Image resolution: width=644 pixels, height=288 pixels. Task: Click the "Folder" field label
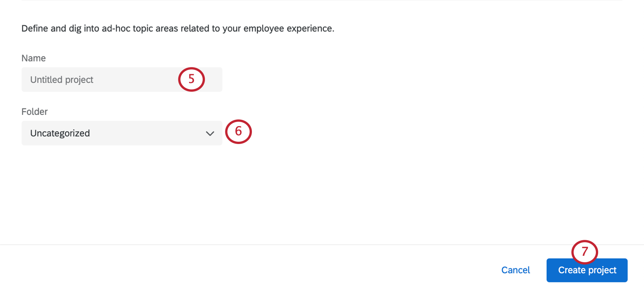[34, 112]
